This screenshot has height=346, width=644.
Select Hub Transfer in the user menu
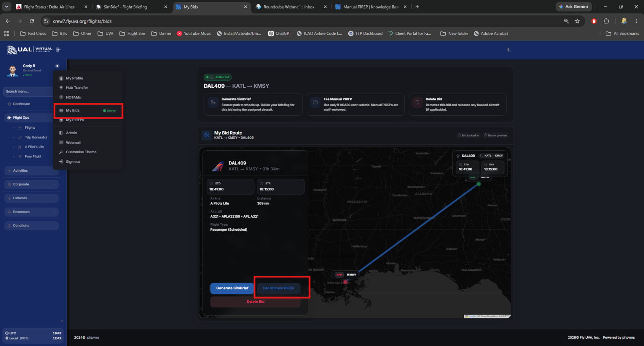coord(77,88)
